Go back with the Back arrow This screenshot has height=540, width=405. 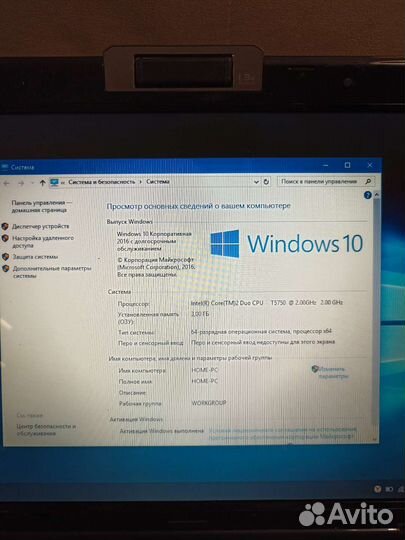tap(6, 184)
